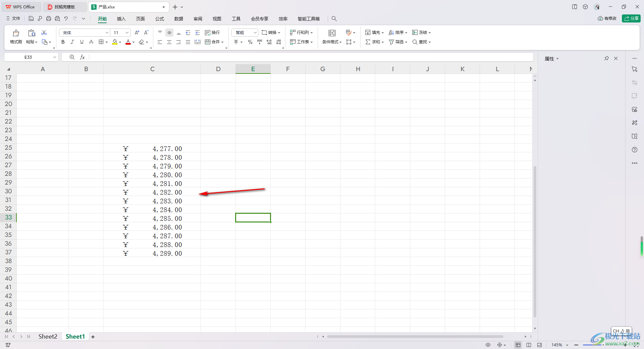
Task: Toggle center horizontally
Action: coord(169,42)
